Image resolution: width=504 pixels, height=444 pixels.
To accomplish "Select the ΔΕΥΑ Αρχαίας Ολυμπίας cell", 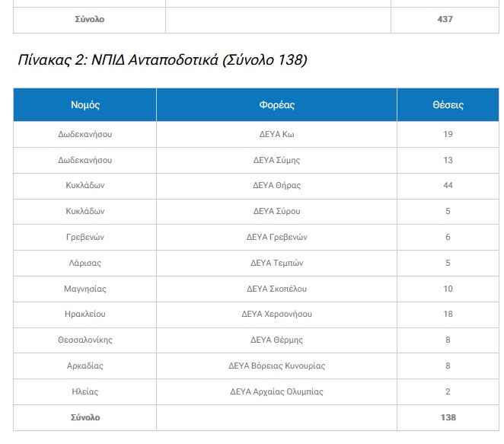I will click(276, 391).
